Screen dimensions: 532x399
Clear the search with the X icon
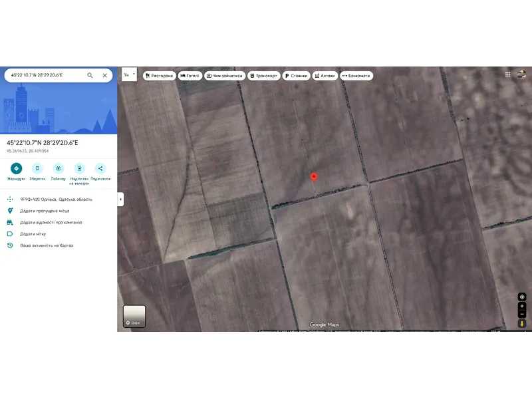point(104,75)
